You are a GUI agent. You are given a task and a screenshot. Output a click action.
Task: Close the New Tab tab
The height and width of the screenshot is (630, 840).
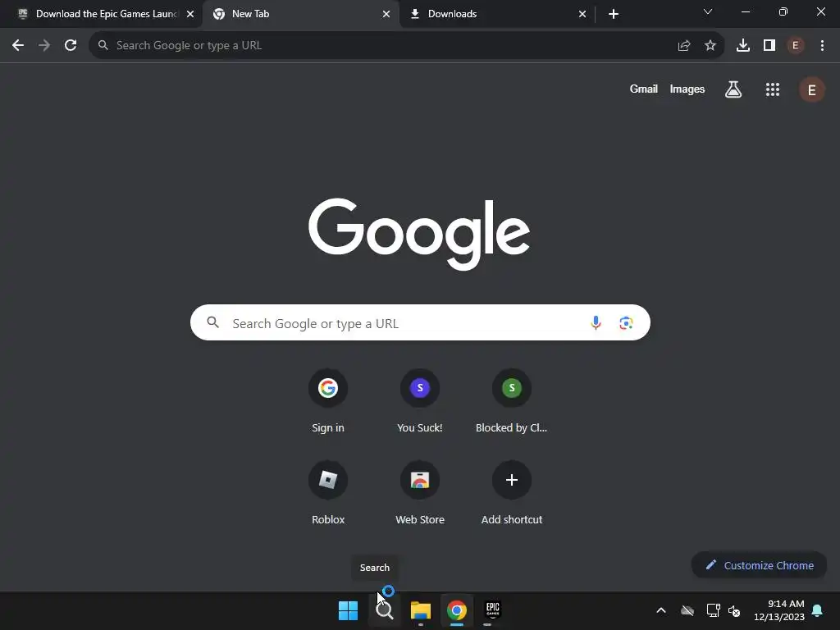click(386, 14)
